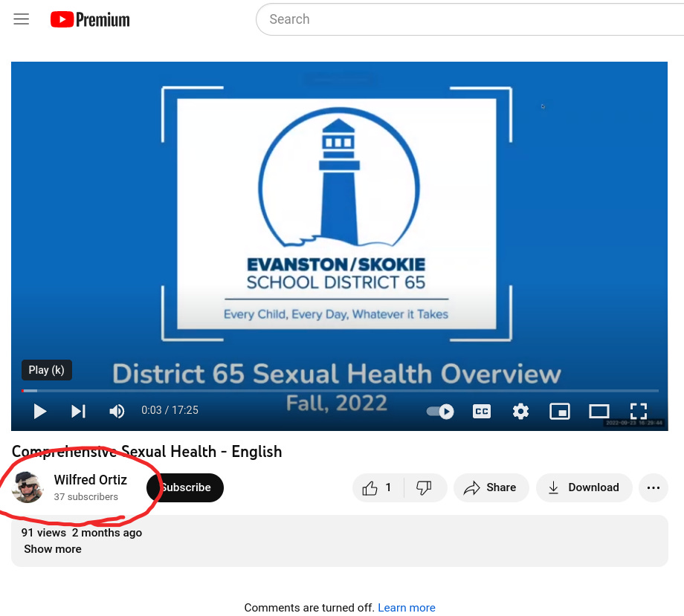Switch to miniplayer mode
The width and height of the screenshot is (684, 616).
[x=560, y=411]
